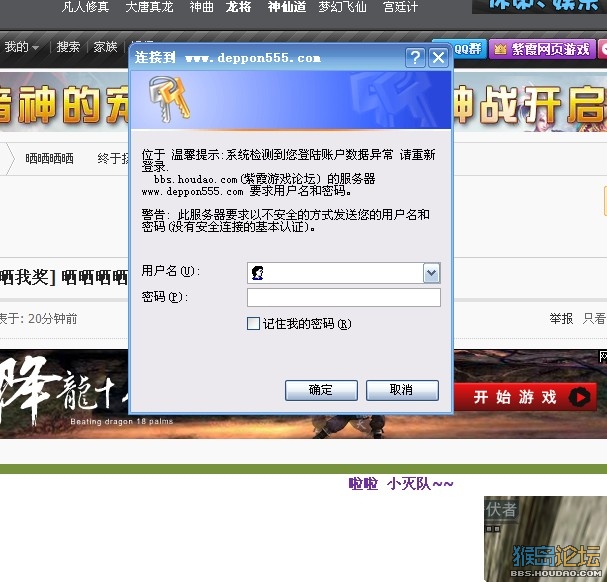Click the 举报 report link
This screenshot has height=582, width=607.
pyautogui.click(x=561, y=319)
